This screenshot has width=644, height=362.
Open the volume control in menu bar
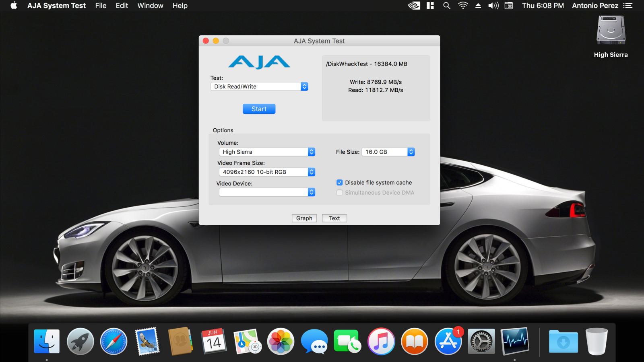(493, 6)
